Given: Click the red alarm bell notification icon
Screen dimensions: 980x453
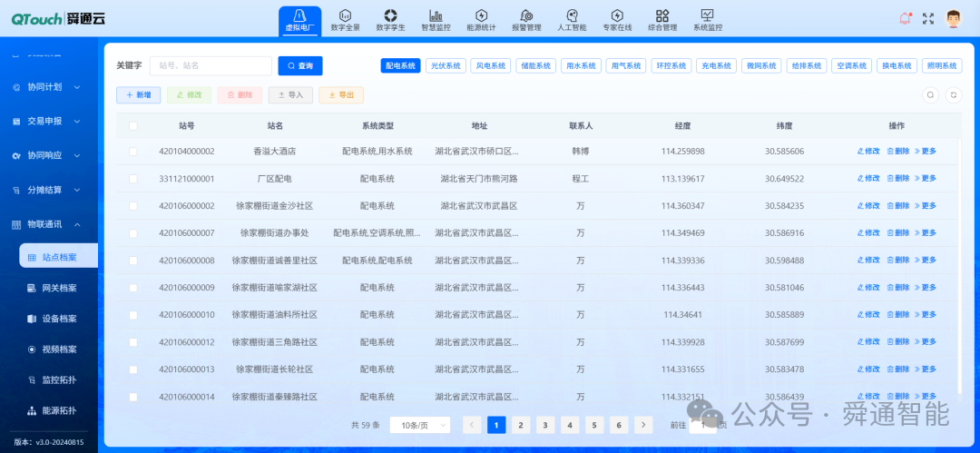Looking at the screenshot, I should (905, 18).
